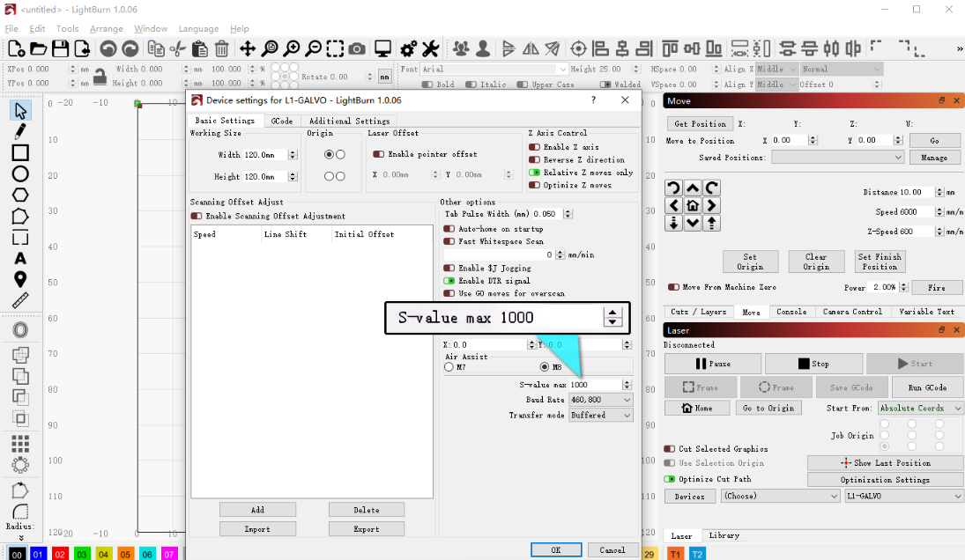The width and height of the screenshot is (965, 560).
Task: Pick the red 02 layer swatch
Action: click(x=60, y=554)
